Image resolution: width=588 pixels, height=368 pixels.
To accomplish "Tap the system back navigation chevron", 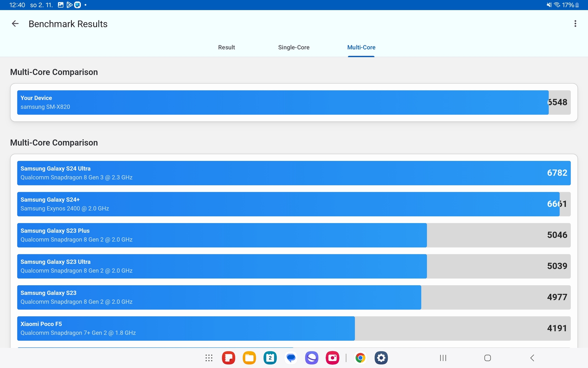I will [x=532, y=358].
